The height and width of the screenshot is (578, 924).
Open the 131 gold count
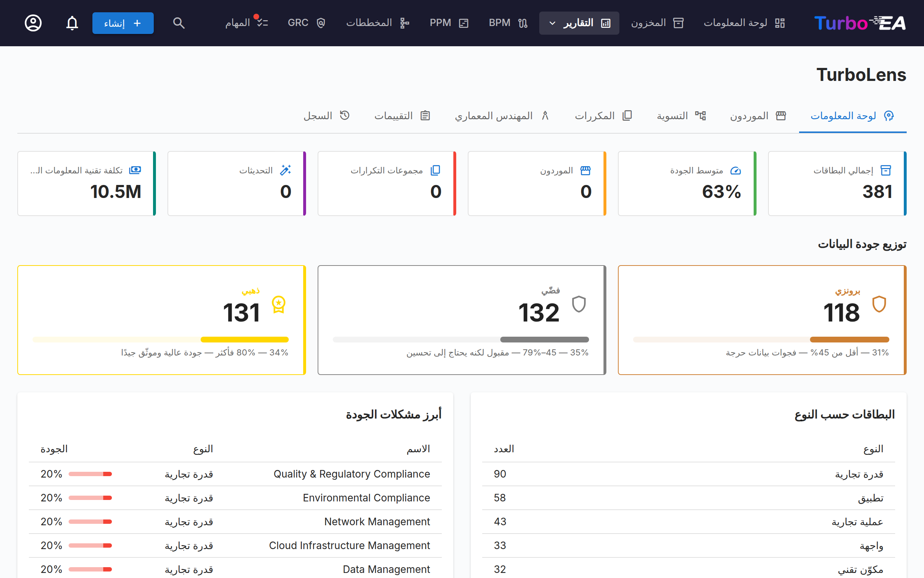point(241,313)
